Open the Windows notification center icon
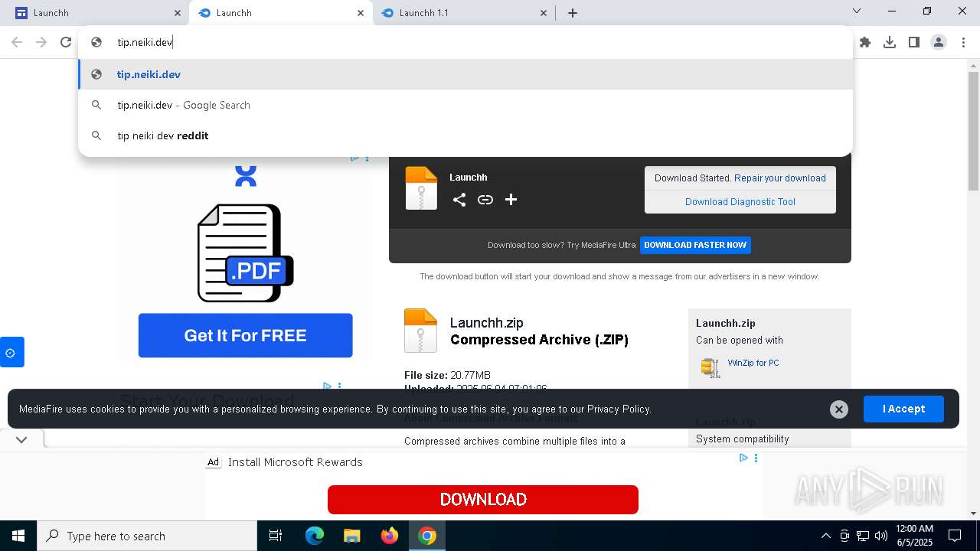Image resolution: width=980 pixels, height=551 pixels. pyautogui.click(x=955, y=536)
